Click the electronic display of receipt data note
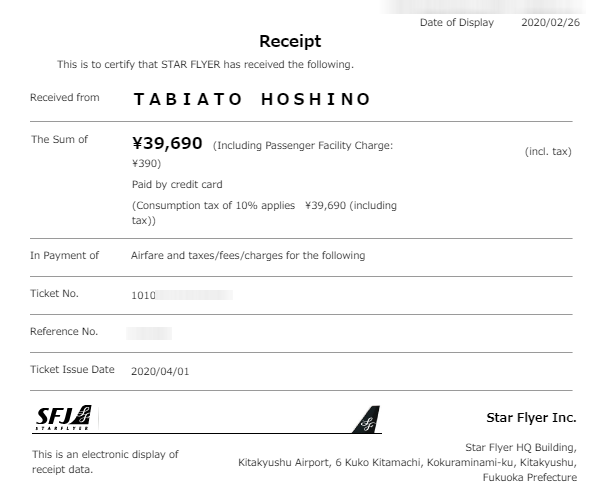Viewport: 600px width, 489px height. (x=105, y=461)
